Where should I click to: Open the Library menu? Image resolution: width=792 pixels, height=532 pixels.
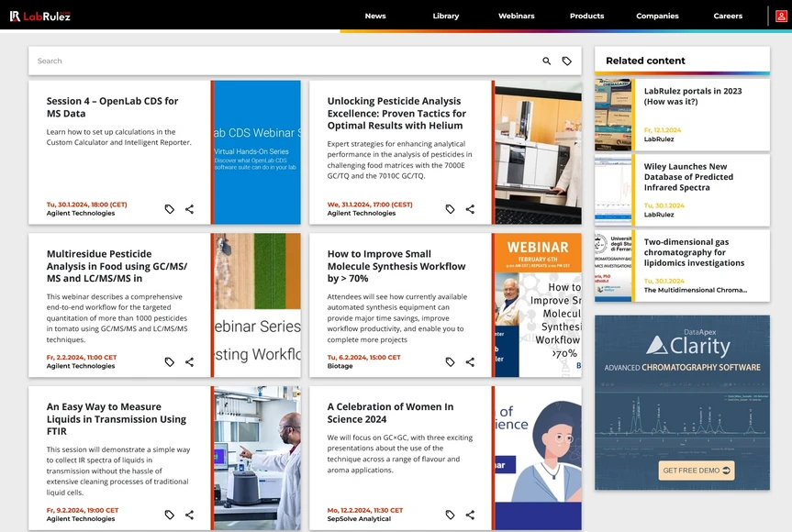point(446,17)
